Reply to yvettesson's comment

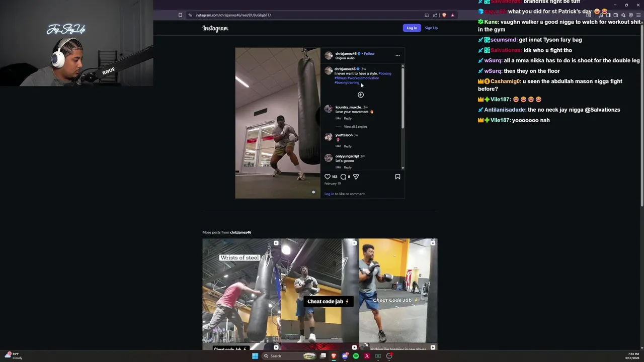348,146
